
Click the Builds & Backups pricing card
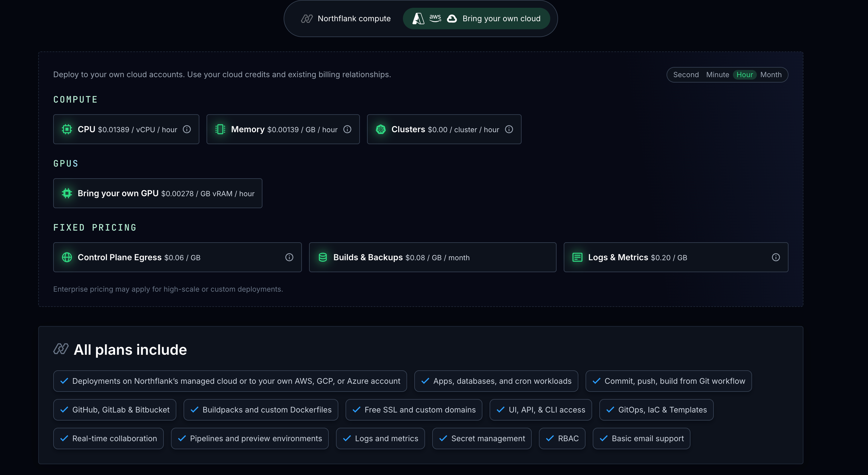coord(432,258)
